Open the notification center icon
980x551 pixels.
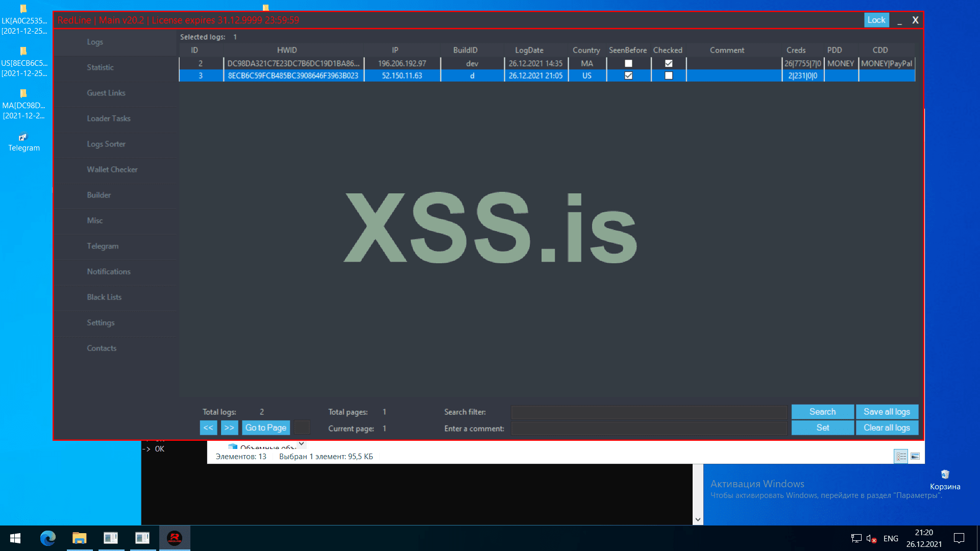click(x=959, y=538)
